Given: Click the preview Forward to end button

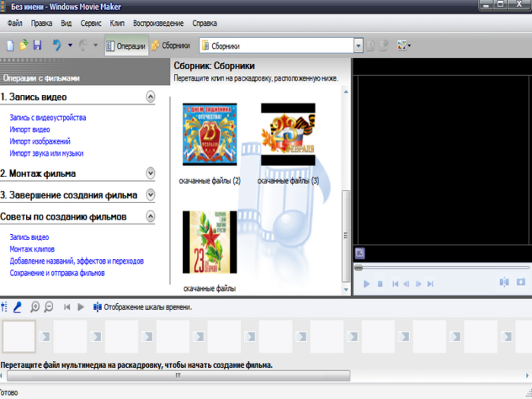Looking at the screenshot, I should coord(430,283).
